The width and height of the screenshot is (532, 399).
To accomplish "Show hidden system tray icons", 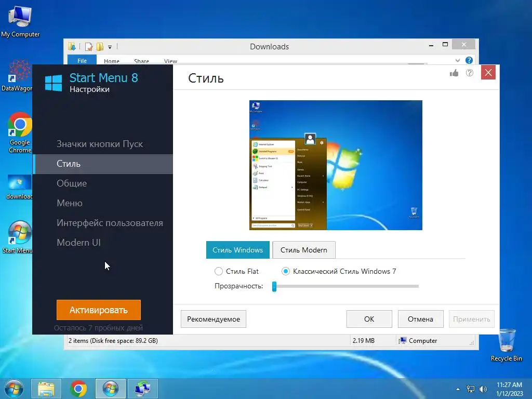I will (458, 389).
